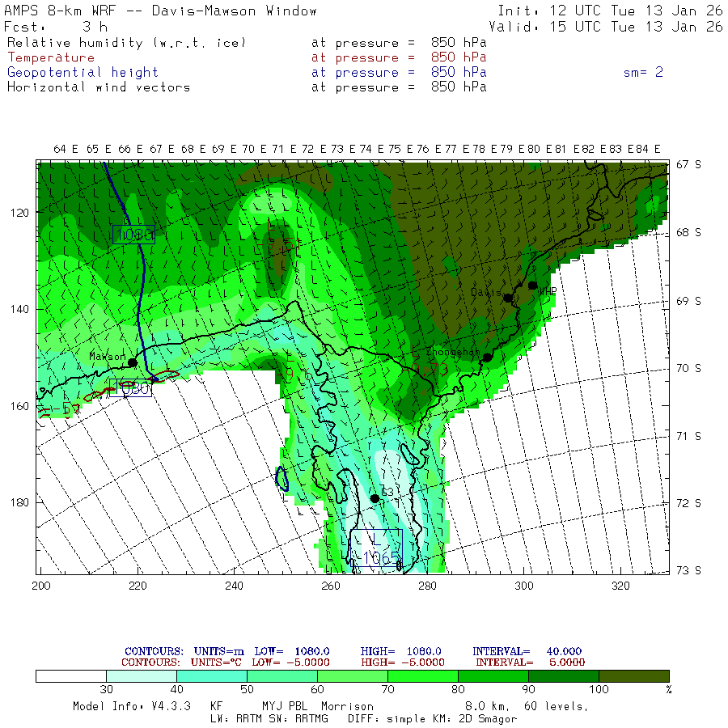Viewport: 728px width, 728px height.
Task: Click the blue CONTOURS: UNITS=m text
Action: point(184,651)
